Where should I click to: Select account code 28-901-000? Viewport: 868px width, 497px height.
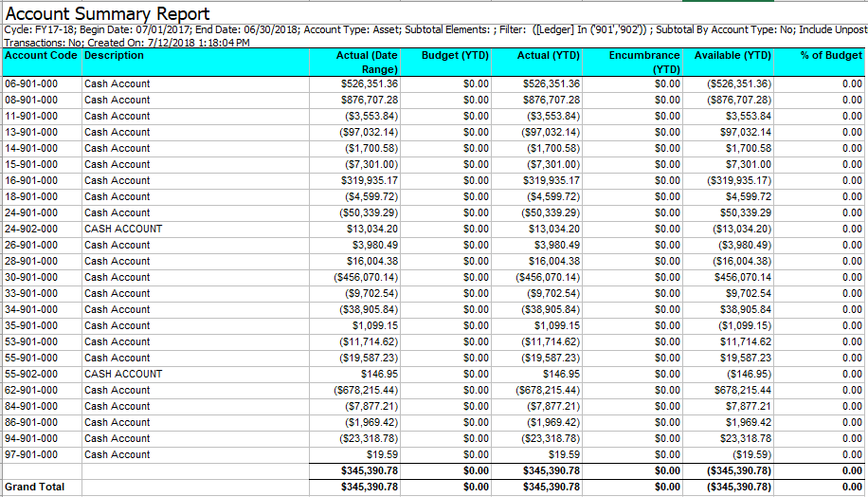pyautogui.click(x=31, y=261)
